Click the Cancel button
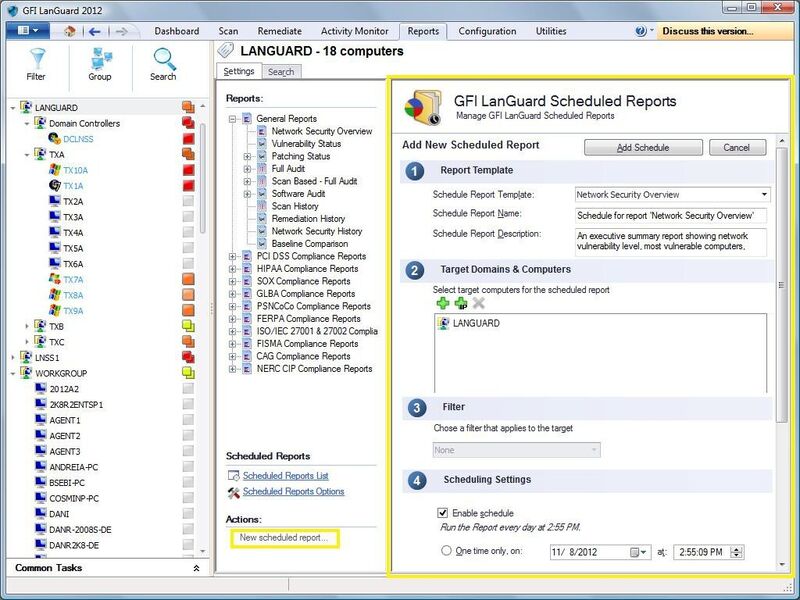Image resolution: width=800 pixels, height=600 pixels. point(737,147)
